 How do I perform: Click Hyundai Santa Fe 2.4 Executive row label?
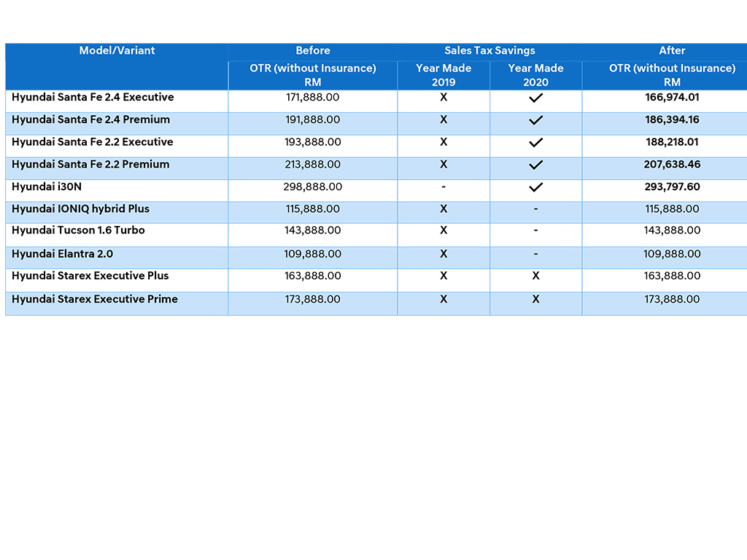point(93,97)
